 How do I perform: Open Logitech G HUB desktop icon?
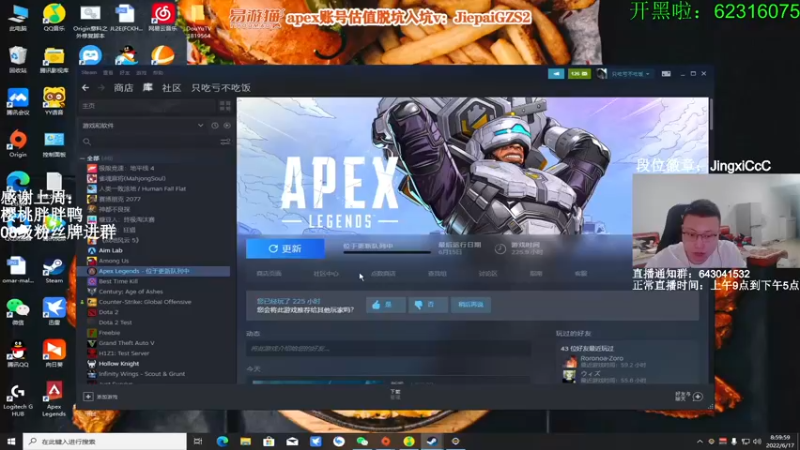tap(18, 399)
